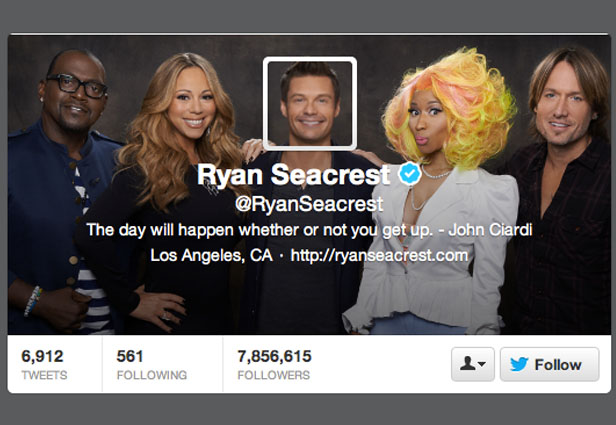Follow Ryan Seacrest
Viewport: 616px width, 425px height.
(x=550, y=364)
